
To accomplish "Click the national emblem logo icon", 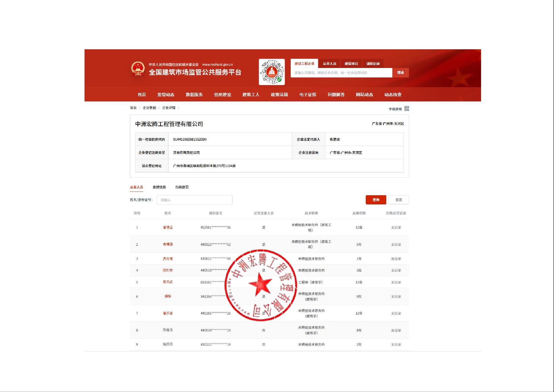I will click(138, 69).
